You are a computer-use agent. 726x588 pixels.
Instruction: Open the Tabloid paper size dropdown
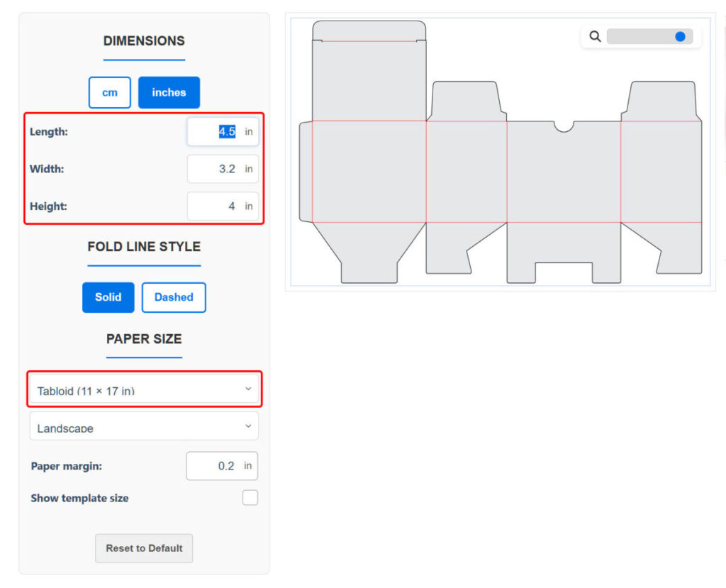tap(144, 389)
